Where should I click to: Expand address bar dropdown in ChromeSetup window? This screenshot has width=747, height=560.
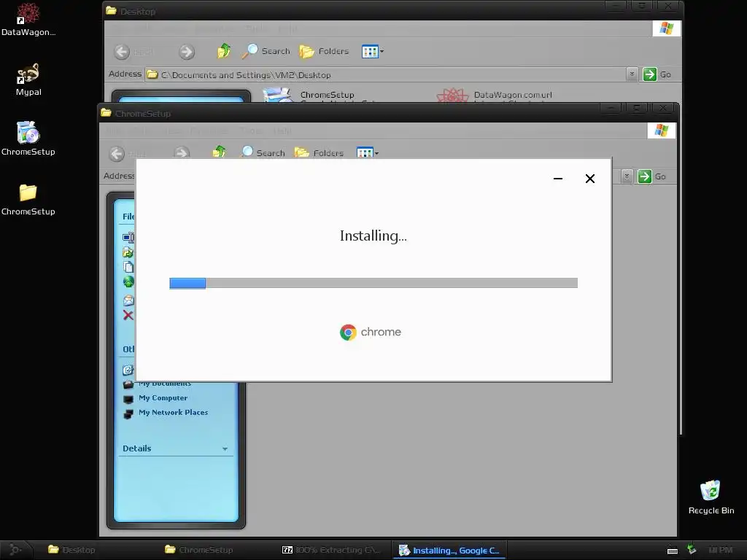(627, 176)
